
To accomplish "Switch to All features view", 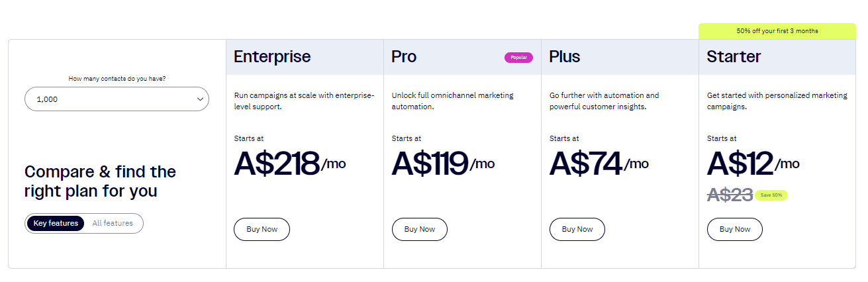I will tap(113, 223).
